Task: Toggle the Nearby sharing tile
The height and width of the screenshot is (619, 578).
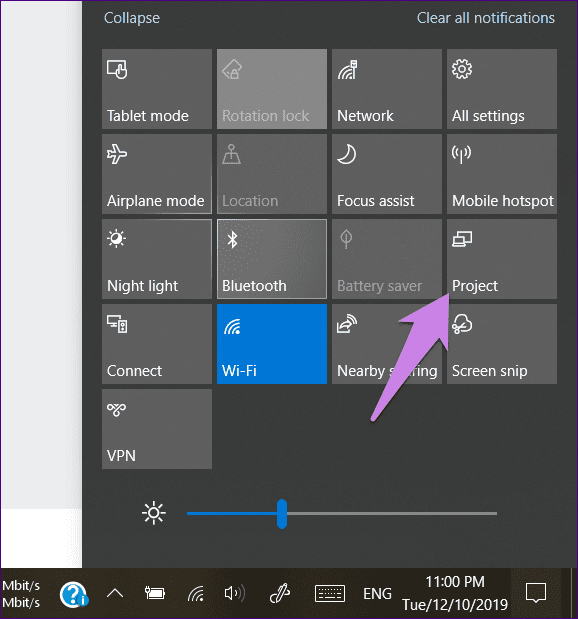Action: (x=387, y=344)
